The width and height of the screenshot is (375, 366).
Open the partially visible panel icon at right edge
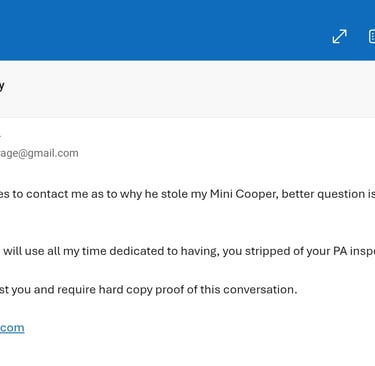point(371,36)
